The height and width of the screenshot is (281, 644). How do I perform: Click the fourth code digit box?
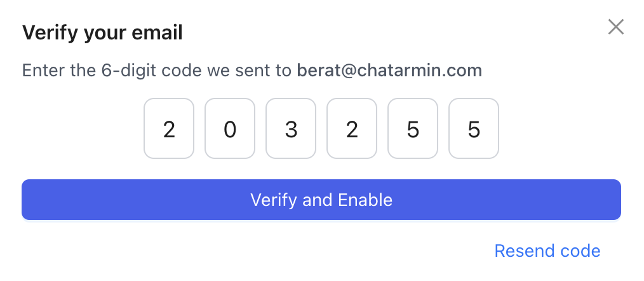click(352, 130)
